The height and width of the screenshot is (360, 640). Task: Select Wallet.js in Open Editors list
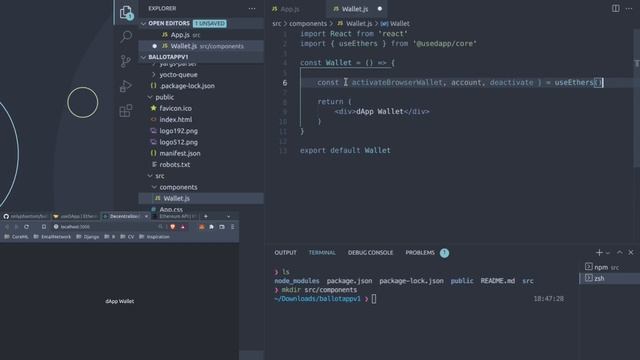point(201,46)
